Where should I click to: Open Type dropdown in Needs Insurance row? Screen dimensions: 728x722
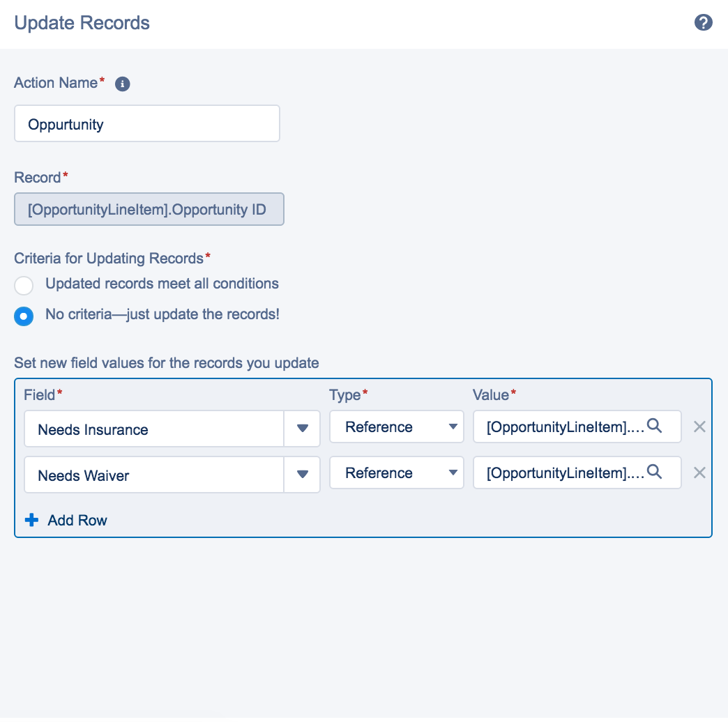(x=397, y=427)
